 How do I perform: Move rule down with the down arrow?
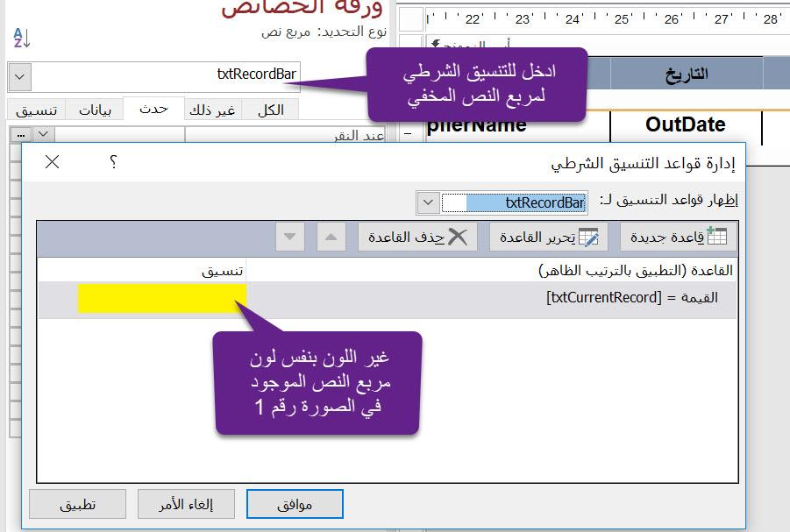pos(291,237)
